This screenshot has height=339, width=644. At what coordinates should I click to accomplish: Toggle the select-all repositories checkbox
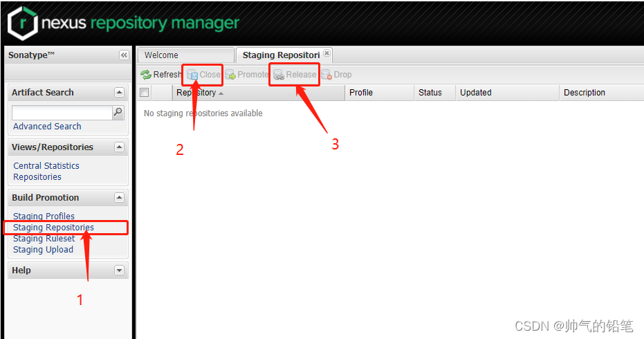144,93
